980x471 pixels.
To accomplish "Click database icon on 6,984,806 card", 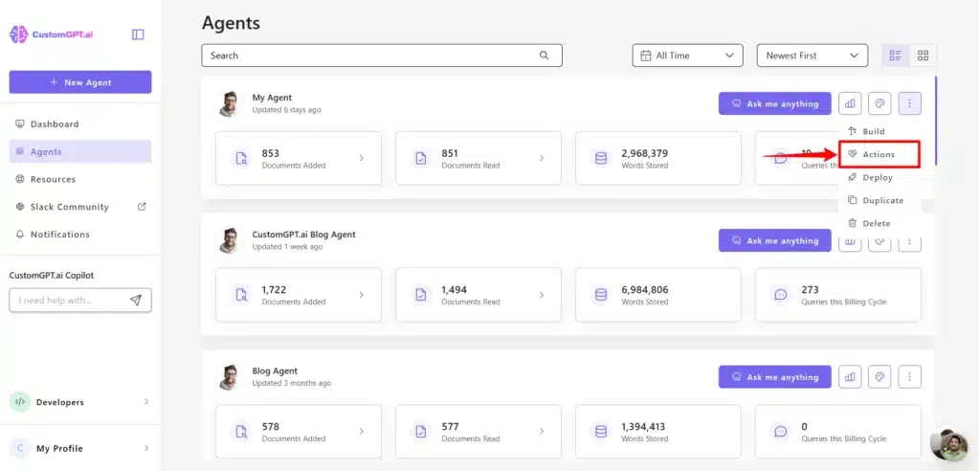I will click(601, 295).
